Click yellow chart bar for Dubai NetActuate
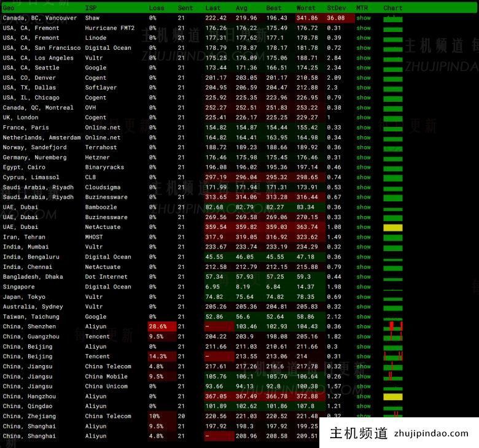Image resolution: width=479 pixels, height=448 pixels. (393, 228)
